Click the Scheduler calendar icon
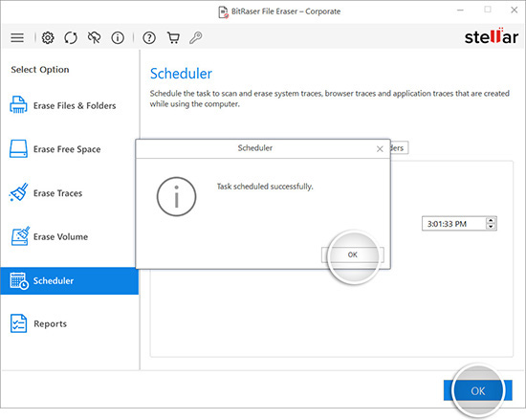 19,280
